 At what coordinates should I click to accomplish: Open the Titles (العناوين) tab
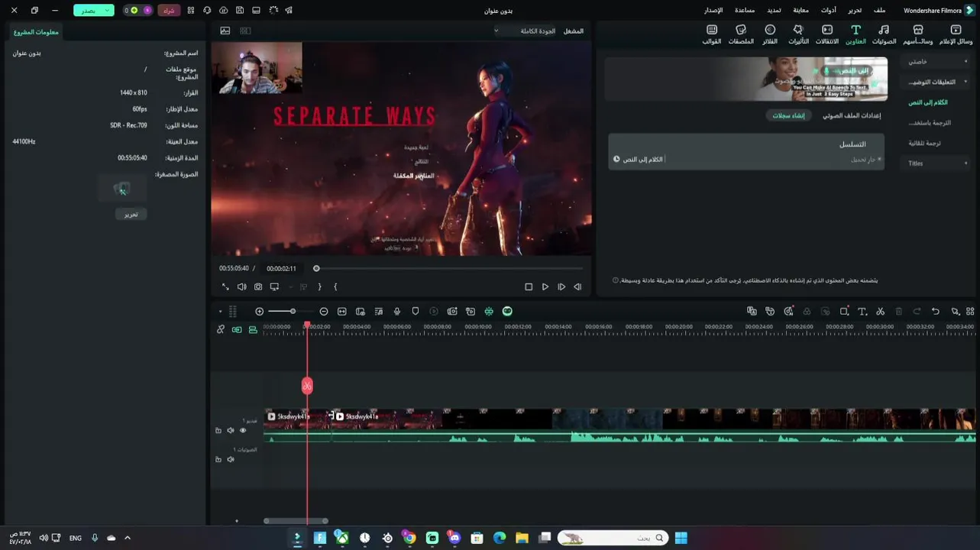tap(855, 34)
